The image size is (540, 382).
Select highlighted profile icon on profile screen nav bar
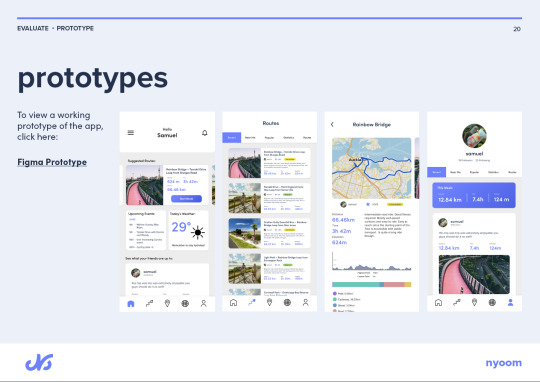[511, 302]
